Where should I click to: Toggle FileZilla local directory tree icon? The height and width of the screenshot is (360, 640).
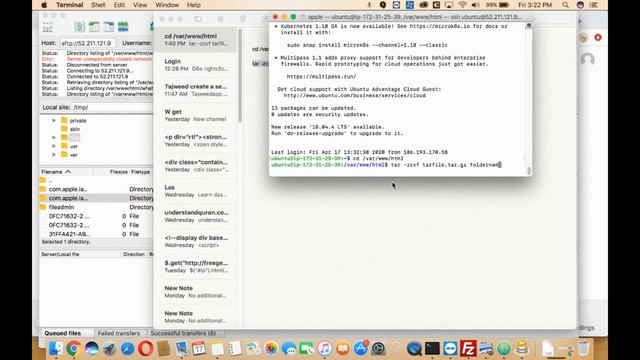tap(94, 27)
